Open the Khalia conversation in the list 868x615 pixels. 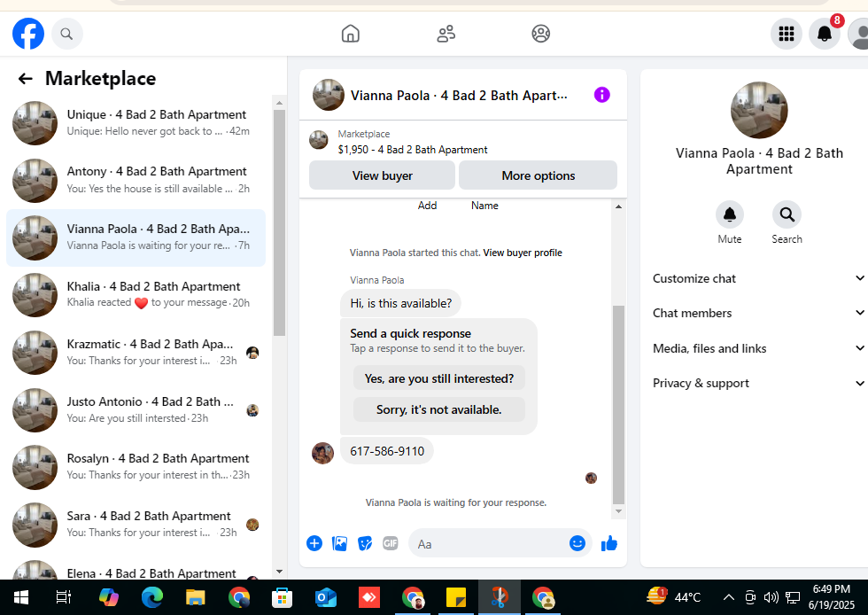(x=136, y=295)
